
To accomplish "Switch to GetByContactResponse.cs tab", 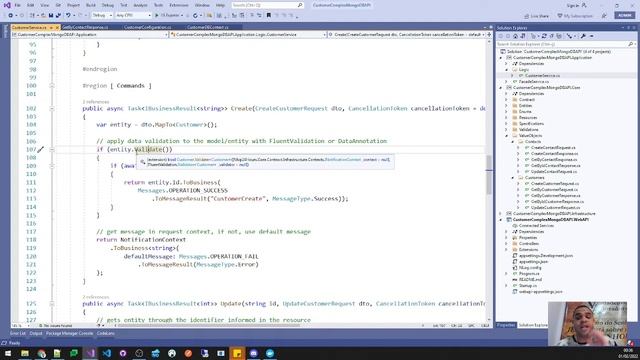I will pyautogui.click(x=85, y=27).
